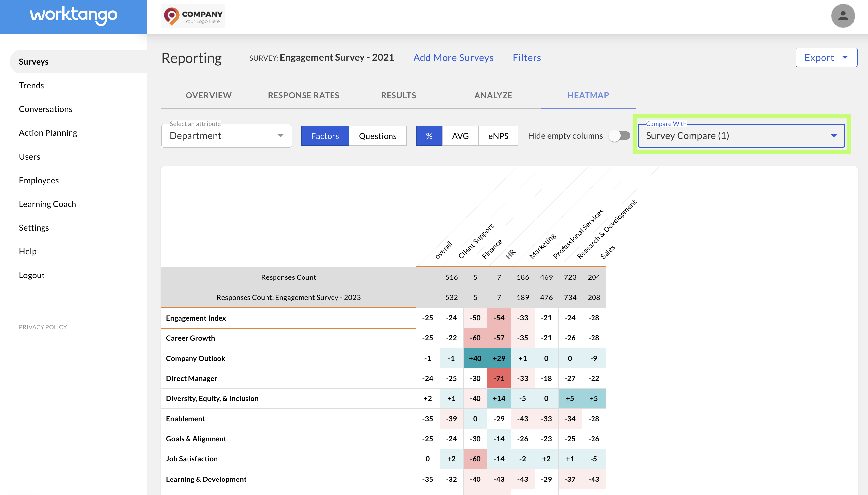Click the -60 Job Satisfaction Finance cell
This screenshot has width=868, height=495.
click(x=475, y=459)
